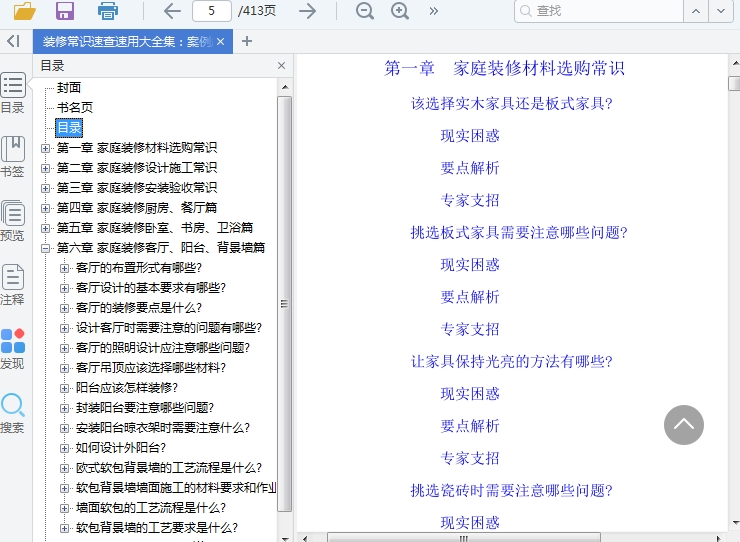Select 封面 in the outline tree
Image resolution: width=740 pixels, height=542 pixels.
pos(69,88)
